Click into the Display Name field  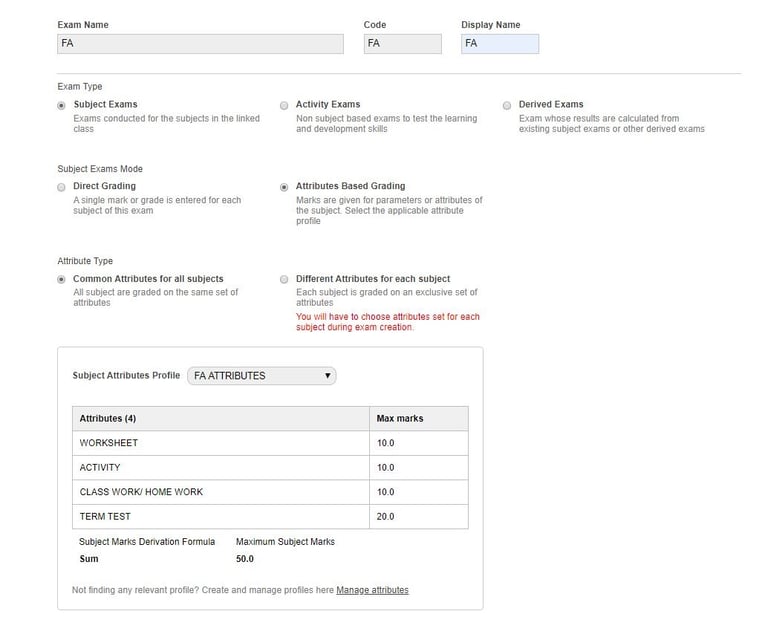(500, 44)
